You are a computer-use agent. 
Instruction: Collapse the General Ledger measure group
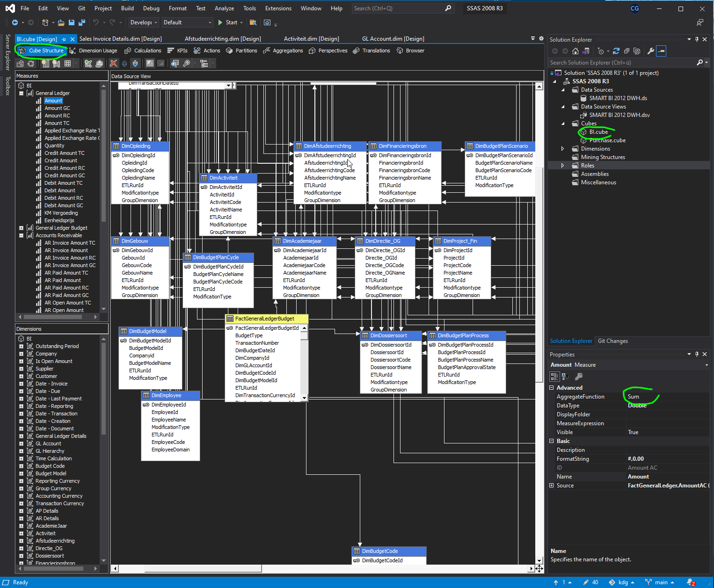[x=21, y=93]
